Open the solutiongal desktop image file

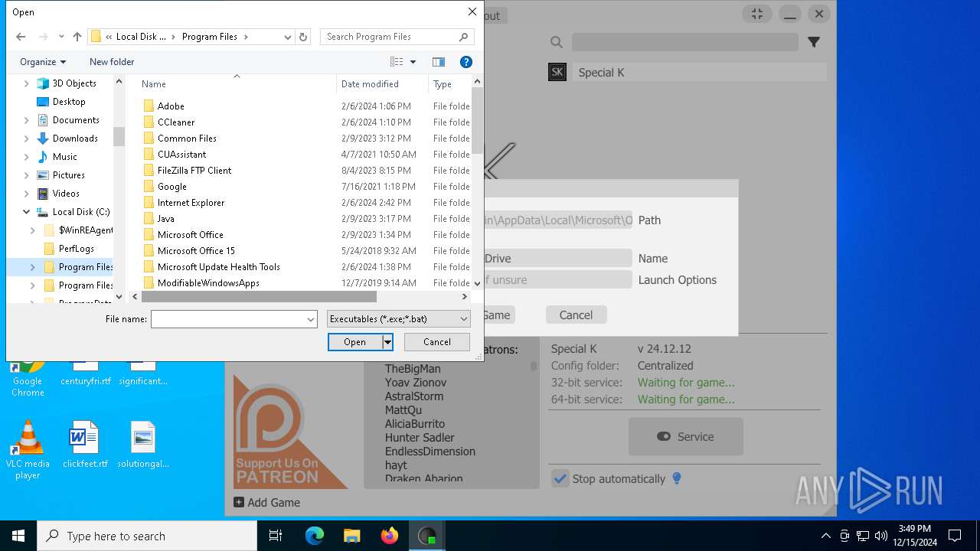click(x=143, y=444)
